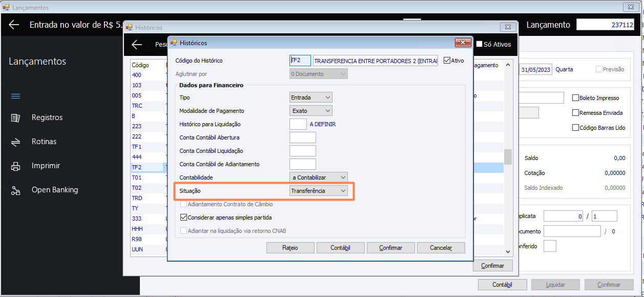
Task: Open Open Banking in sidebar
Action: (55, 190)
